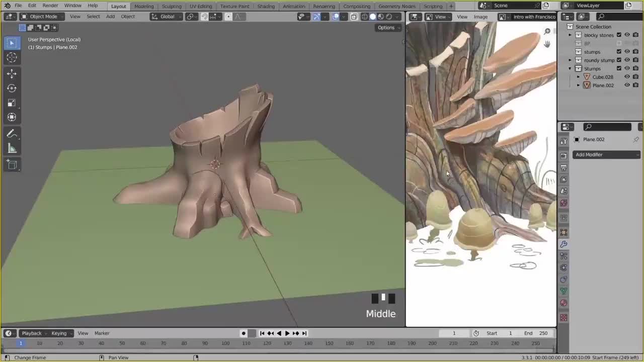
Task: Open the Global transform orientation dropdown
Action: click(166, 17)
